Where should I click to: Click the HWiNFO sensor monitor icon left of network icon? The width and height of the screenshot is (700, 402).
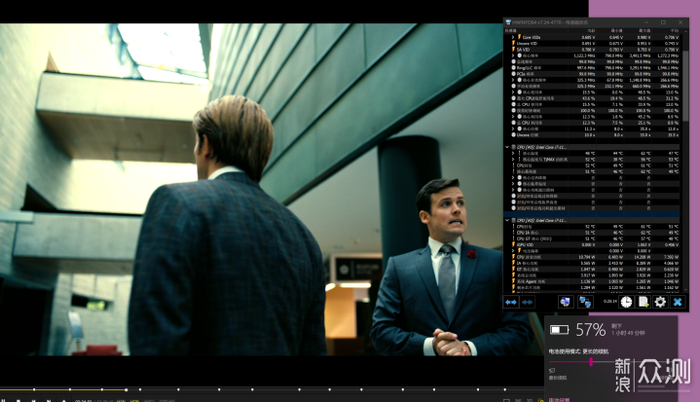click(566, 302)
